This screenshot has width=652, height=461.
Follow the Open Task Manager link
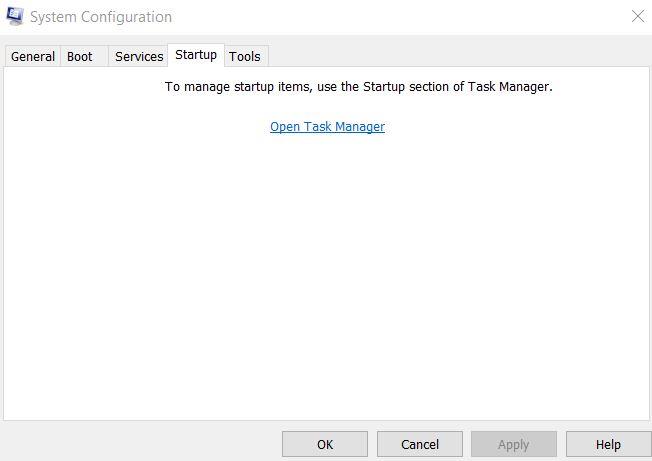[327, 127]
